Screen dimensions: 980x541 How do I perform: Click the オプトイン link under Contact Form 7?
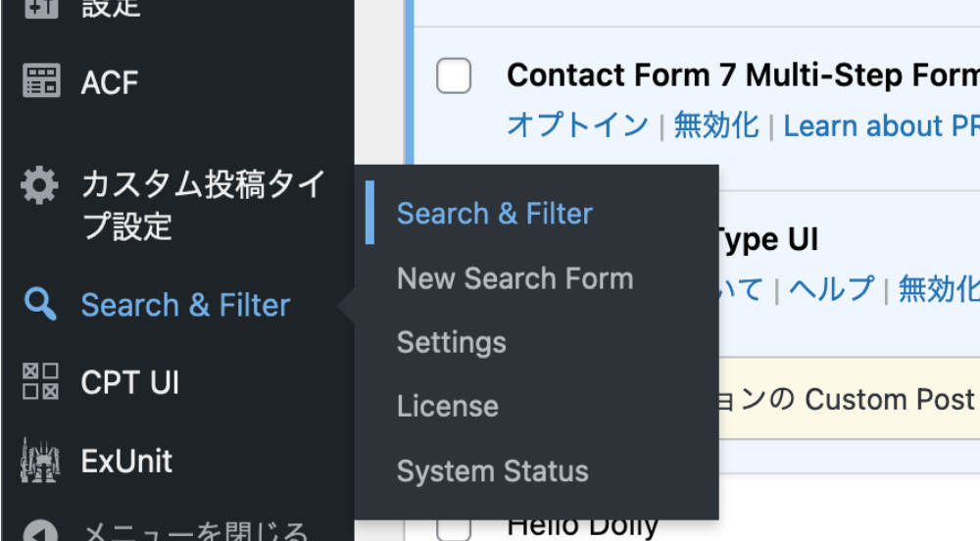(x=577, y=125)
